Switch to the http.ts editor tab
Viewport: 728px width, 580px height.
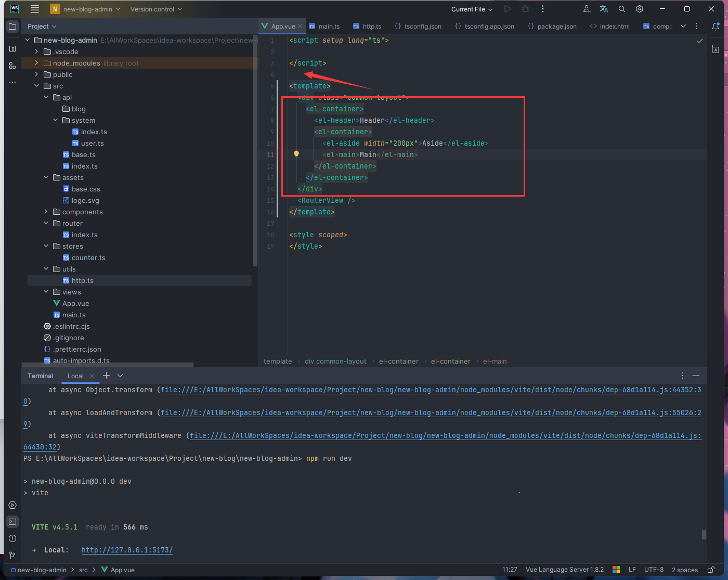[367, 26]
